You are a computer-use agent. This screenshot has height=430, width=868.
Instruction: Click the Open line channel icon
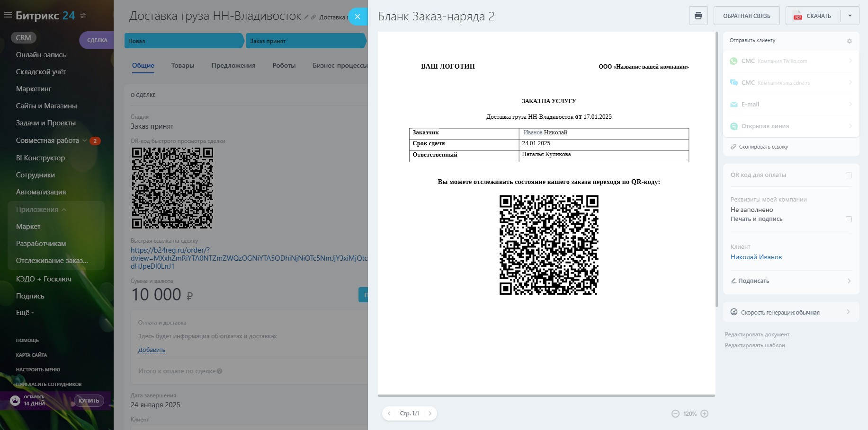(x=734, y=126)
